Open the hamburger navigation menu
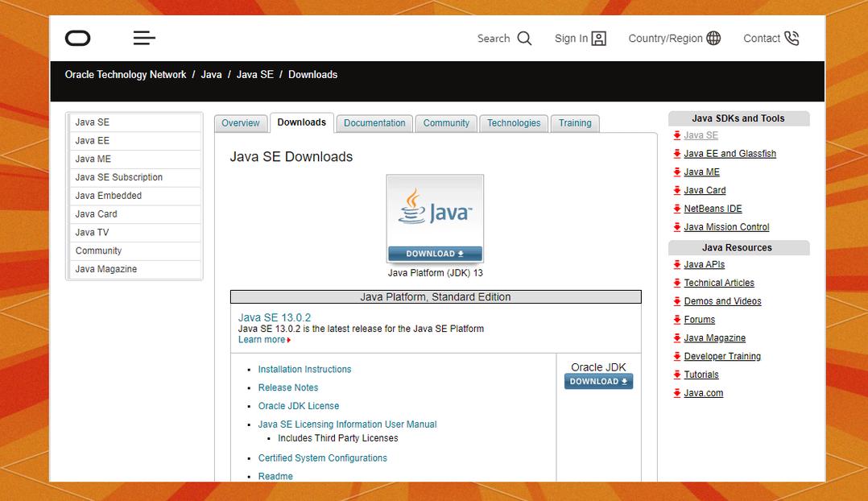This screenshot has height=501, width=868. coord(144,38)
